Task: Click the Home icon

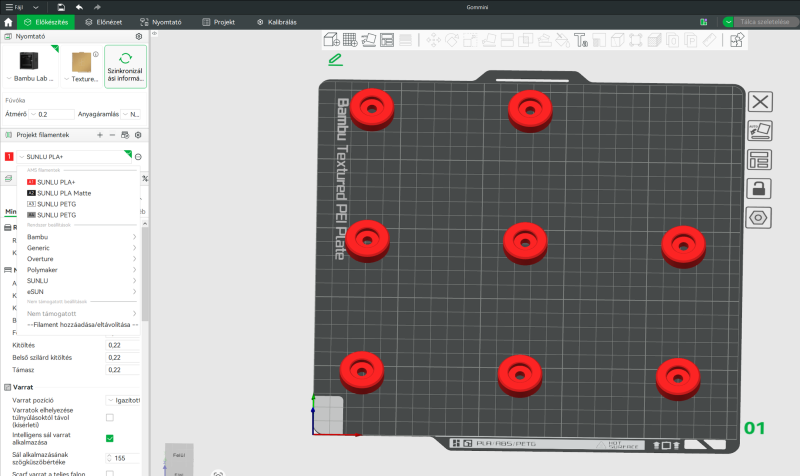Action: [x=8, y=22]
